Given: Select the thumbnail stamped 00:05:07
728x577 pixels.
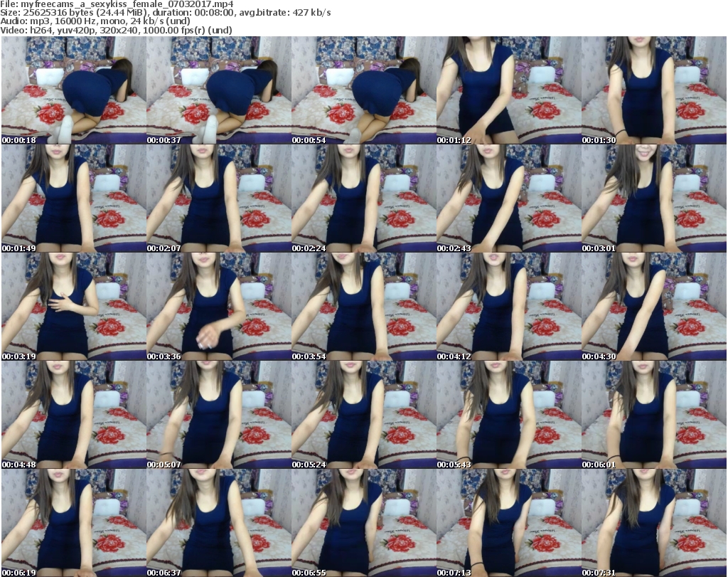Looking at the screenshot, I should click(x=219, y=415).
